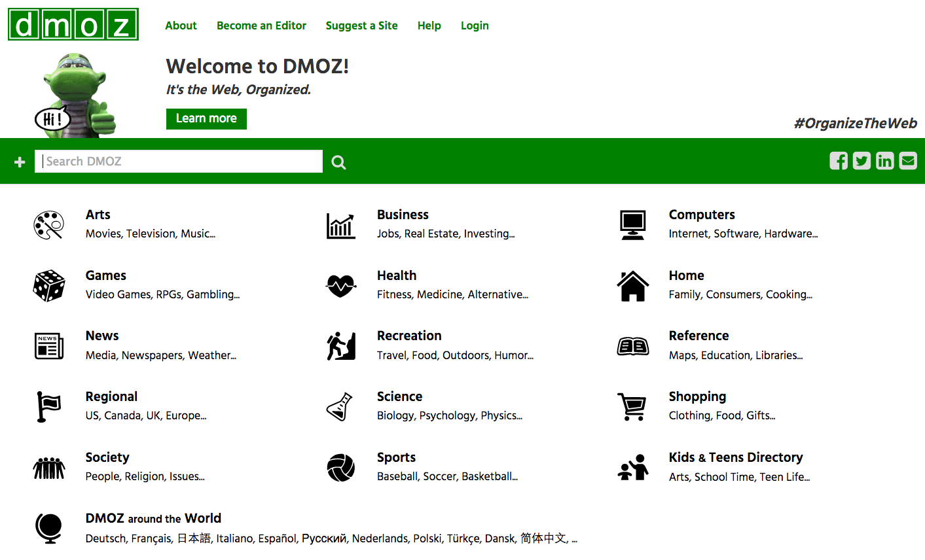Viewport: 925px width, 560px height.
Task: Click the Science flask icon
Action: pyautogui.click(x=340, y=407)
